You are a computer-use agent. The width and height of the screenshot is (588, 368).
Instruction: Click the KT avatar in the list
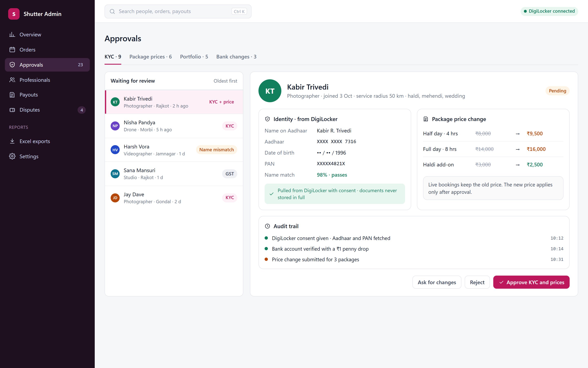pyautogui.click(x=115, y=102)
